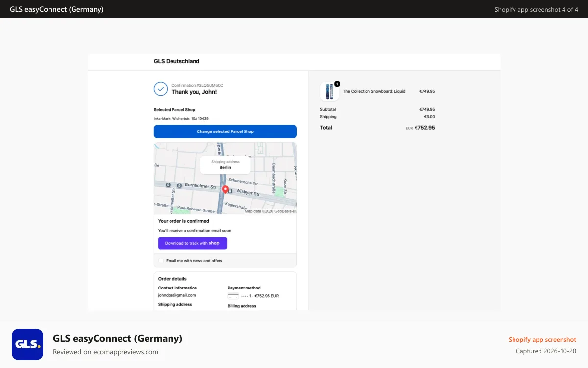Screen dimensions: 588x368
Task: Click the €752.95 total amount
Action: (x=425, y=128)
